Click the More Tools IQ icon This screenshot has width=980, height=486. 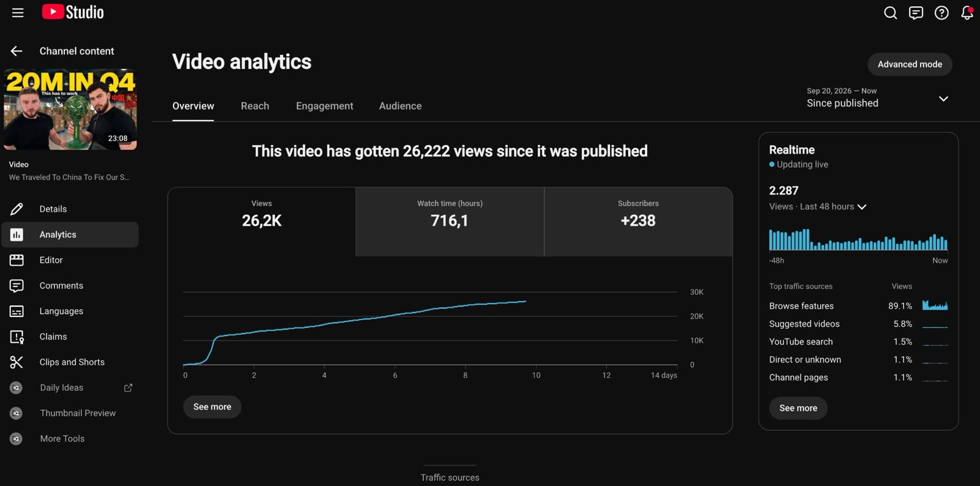click(x=17, y=439)
